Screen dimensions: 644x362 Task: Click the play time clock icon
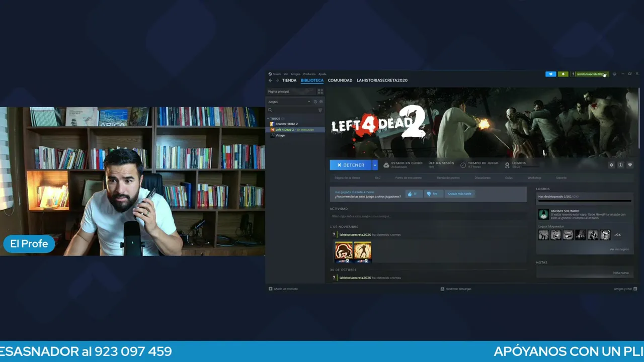pyautogui.click(x=463, y=165)
